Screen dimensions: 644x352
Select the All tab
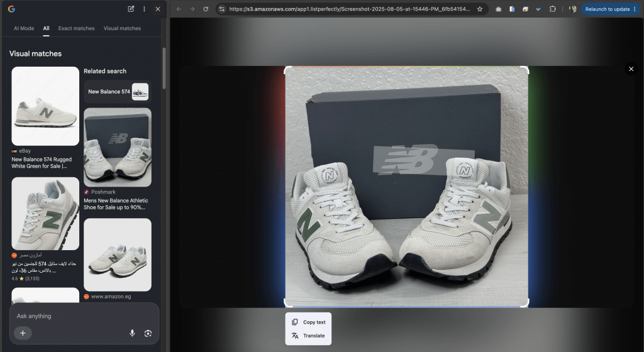46,28
